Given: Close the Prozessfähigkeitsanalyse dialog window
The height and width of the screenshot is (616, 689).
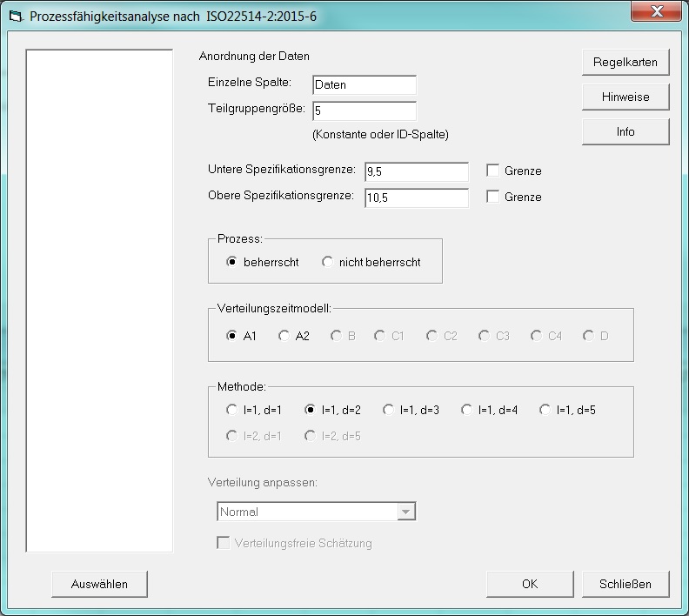Looking at the screenshot, I should click(x=656, y=10).
